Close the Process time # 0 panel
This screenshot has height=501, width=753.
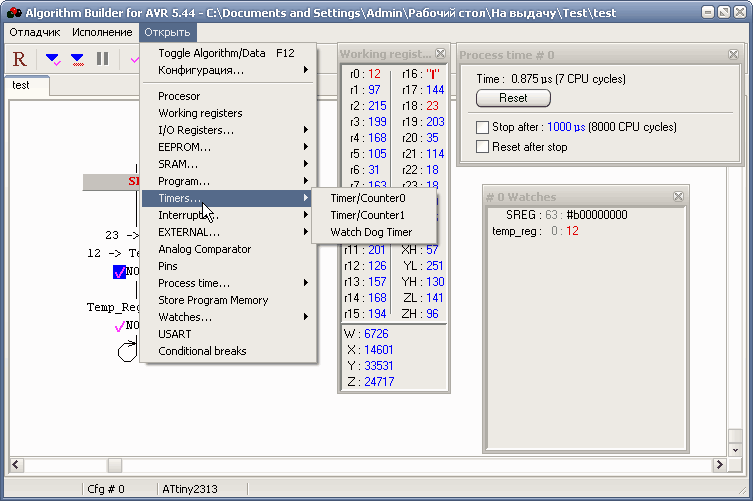tap(735, 55)
